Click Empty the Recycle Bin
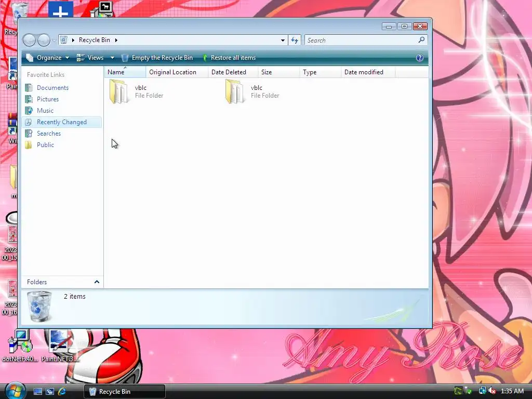Image resolution: width=532 pixels, height=399 pixels. (x=157, y=58)
